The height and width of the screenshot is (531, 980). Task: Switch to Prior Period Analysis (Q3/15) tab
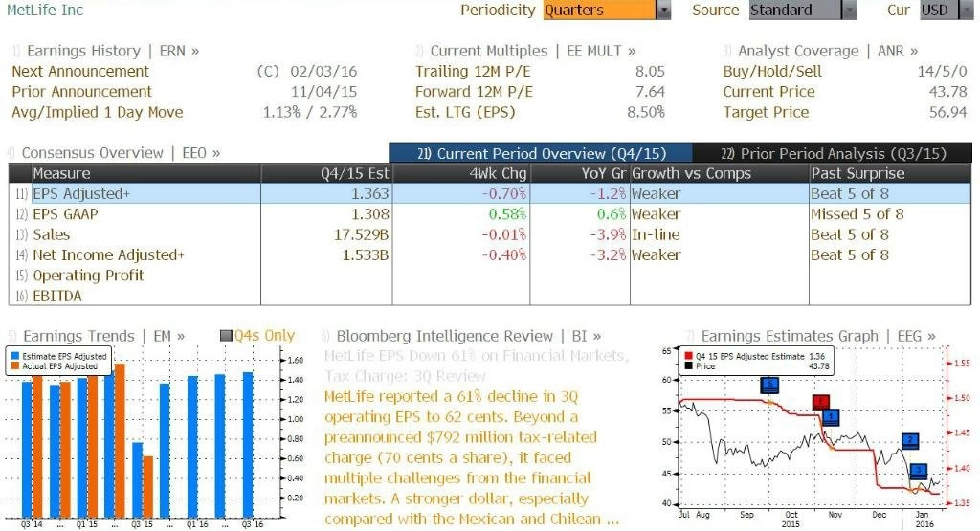pyautogui.click(x=833, y=153)
